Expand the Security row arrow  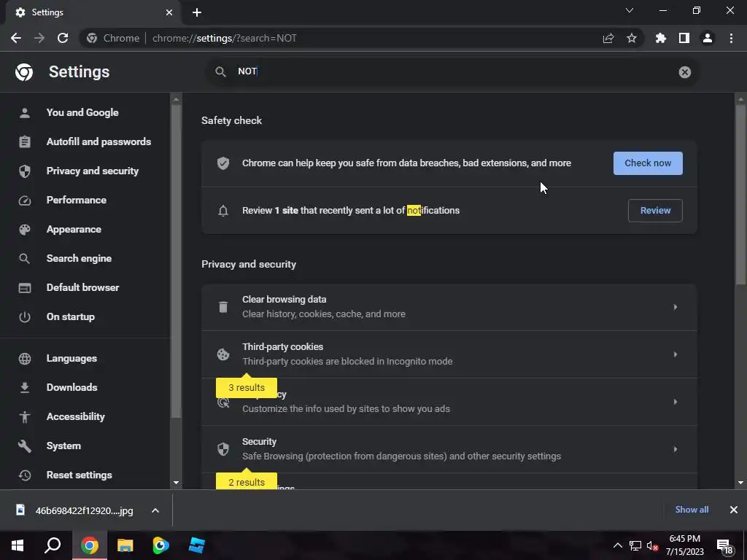[x=675, y=449]
